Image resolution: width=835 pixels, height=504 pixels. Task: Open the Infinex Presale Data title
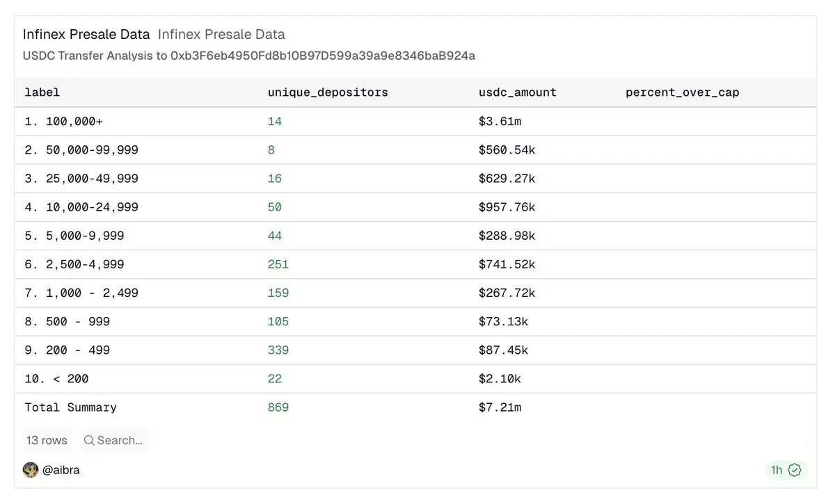pos(86,34)
